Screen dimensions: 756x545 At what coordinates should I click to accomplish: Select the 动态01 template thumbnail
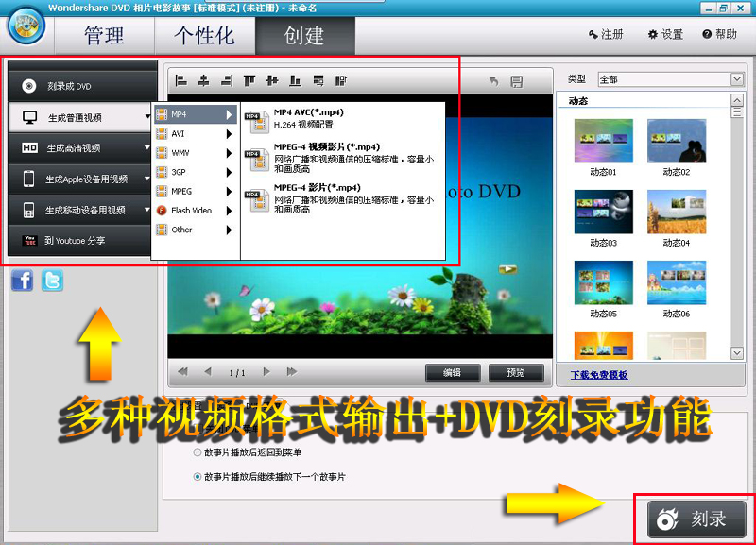point(604,141)
